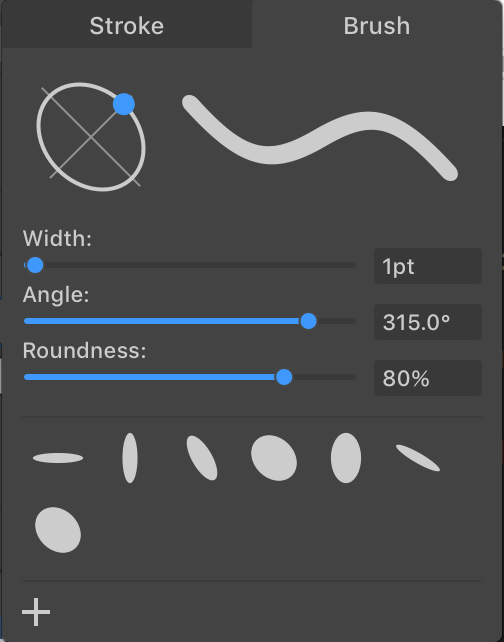504x642 pixels.
Task: Click the Angle slider handle
Action: point(308,321)
